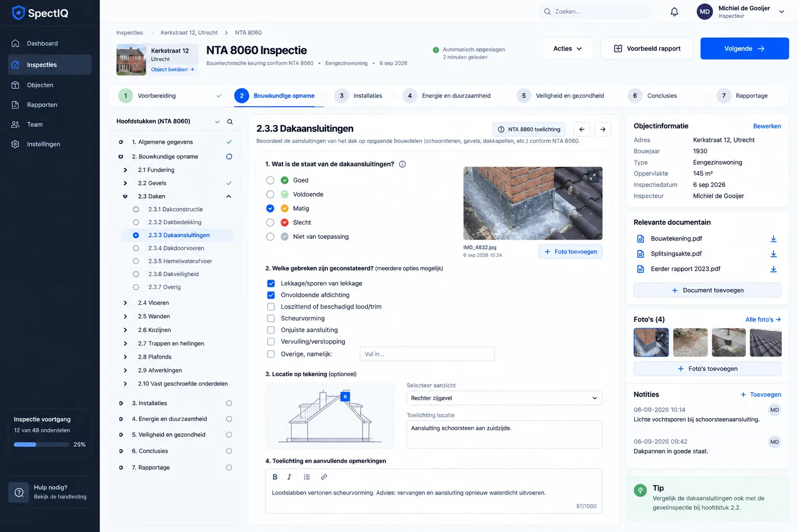Switch to step 3 Installaties
The height and width of the screenshot is (532, 798).
tap(358, 96)
